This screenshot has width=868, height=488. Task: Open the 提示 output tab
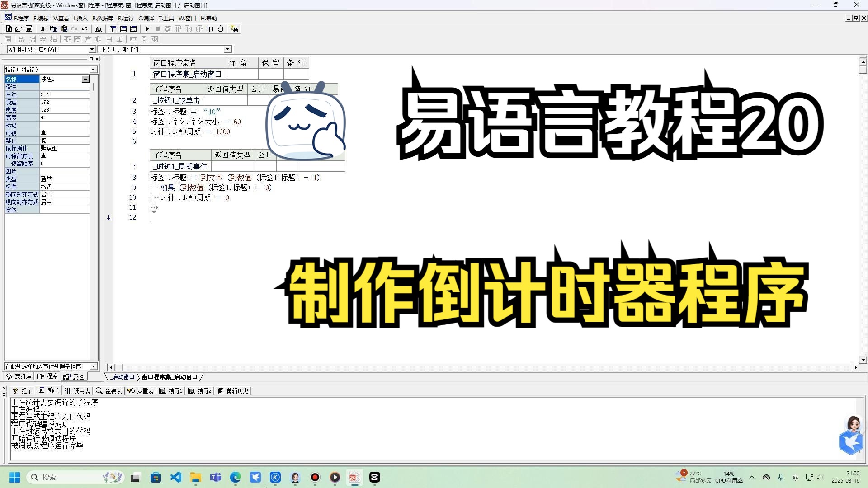23,391
